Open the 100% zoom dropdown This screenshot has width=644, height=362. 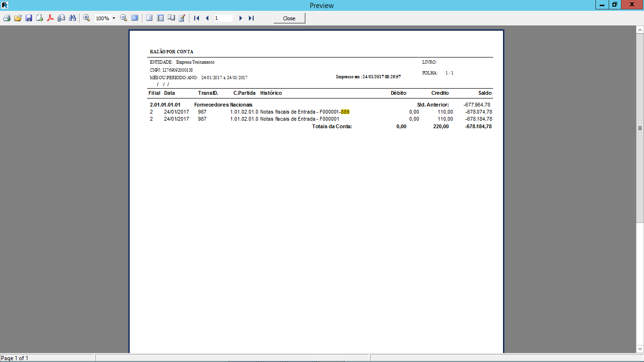(x=114, y=18)
